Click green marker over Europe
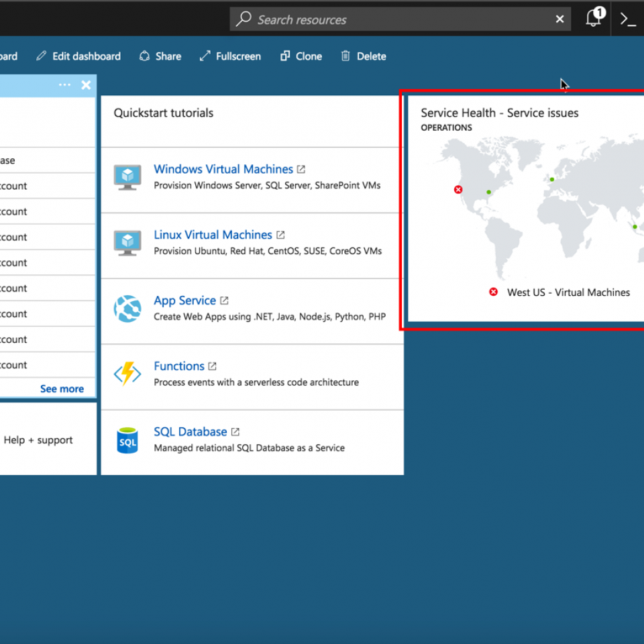The image size is (644, 644). click(x=552, y=180)
